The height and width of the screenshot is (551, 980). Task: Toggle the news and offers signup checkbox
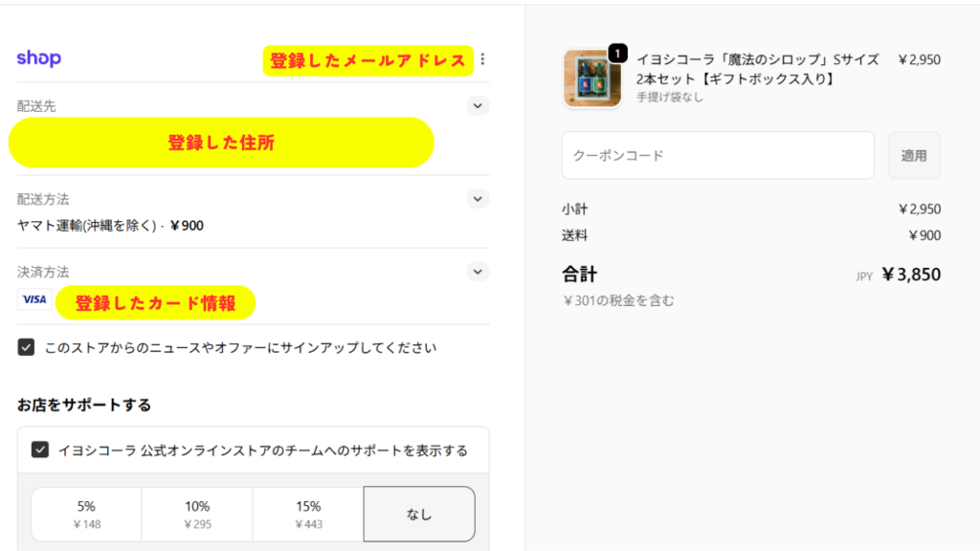tap(27, 347)
